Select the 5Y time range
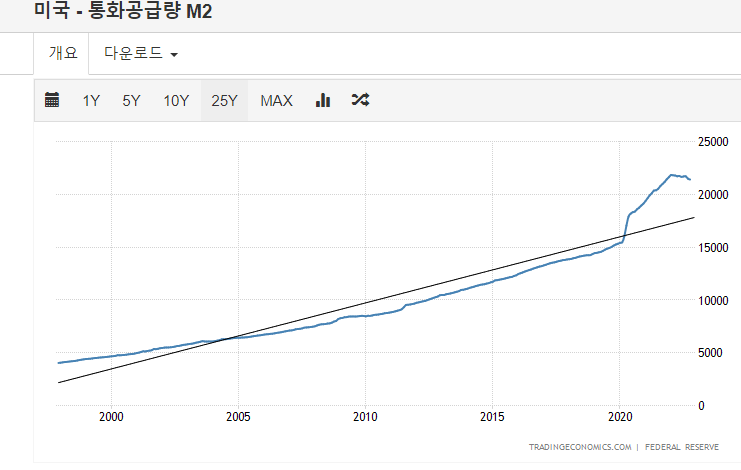Screen dimensions: 741x470 (131, 101)
